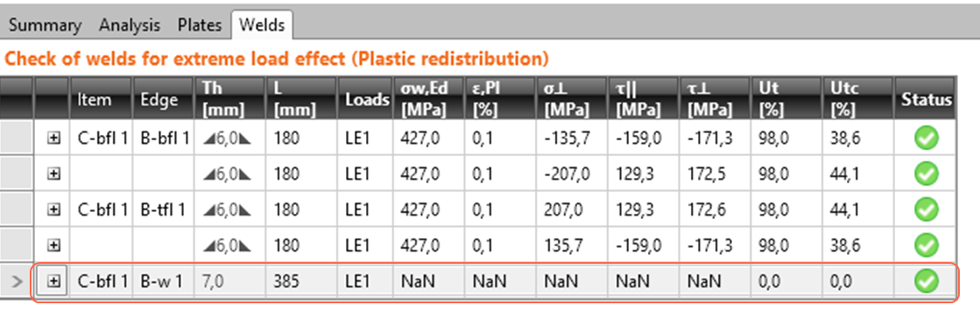The image size is (980, 326).
Task: Select the NaN σw,Ed cell in B-w 1 row
Action: (428, 282)
